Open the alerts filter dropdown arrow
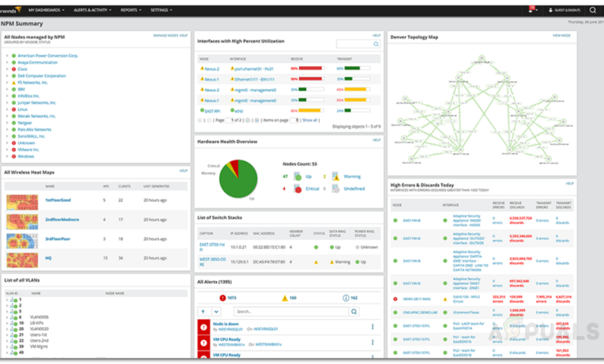Viewport: 604px width, 364px height. pyautogui.click(x=216, y=311)
